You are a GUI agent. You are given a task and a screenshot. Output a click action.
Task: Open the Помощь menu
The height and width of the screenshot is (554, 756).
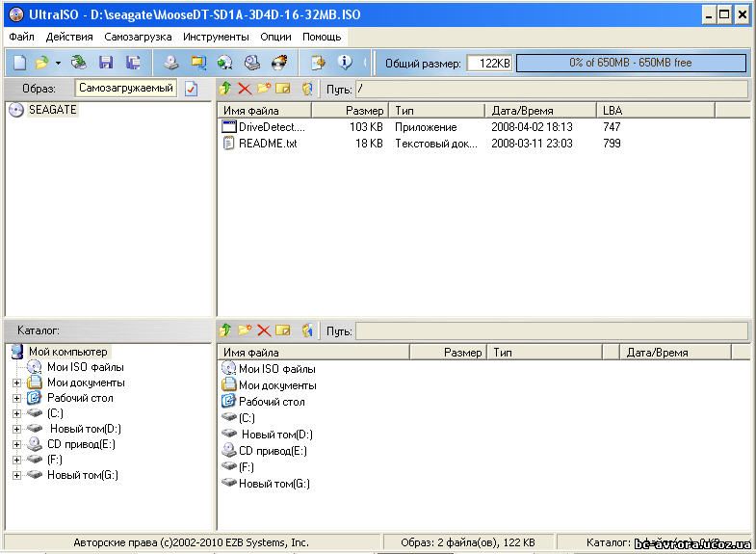(322, 37)
